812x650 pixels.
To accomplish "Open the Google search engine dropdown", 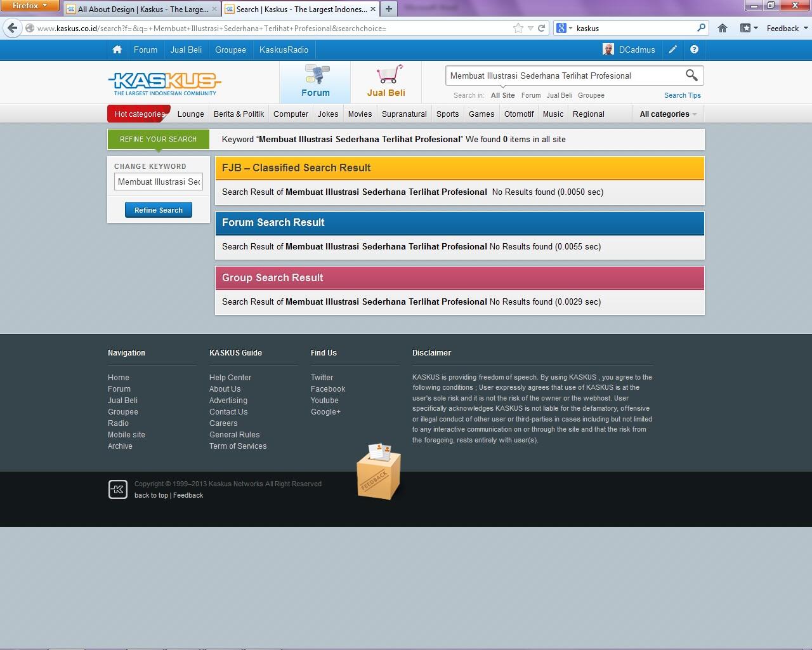I will (564, 28).
